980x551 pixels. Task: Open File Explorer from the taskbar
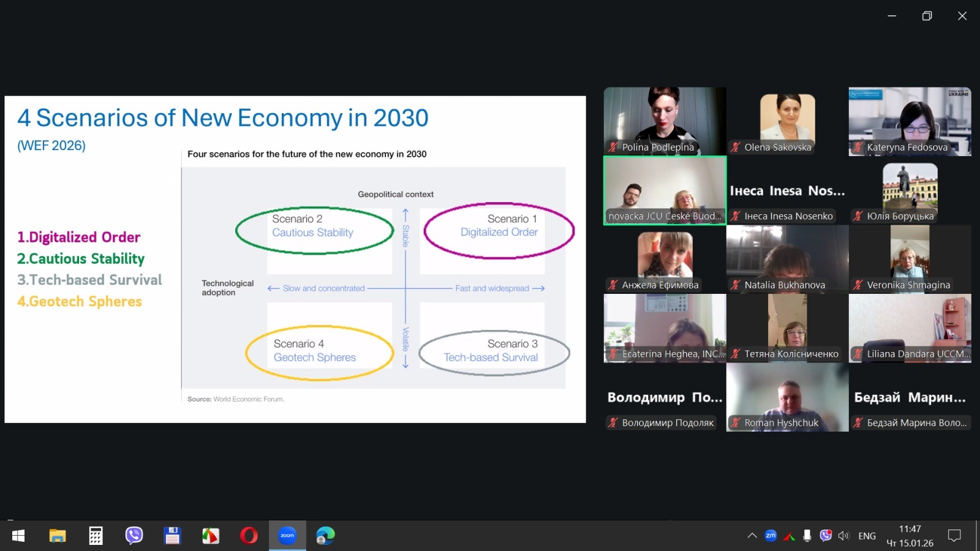tap(58, 536)
